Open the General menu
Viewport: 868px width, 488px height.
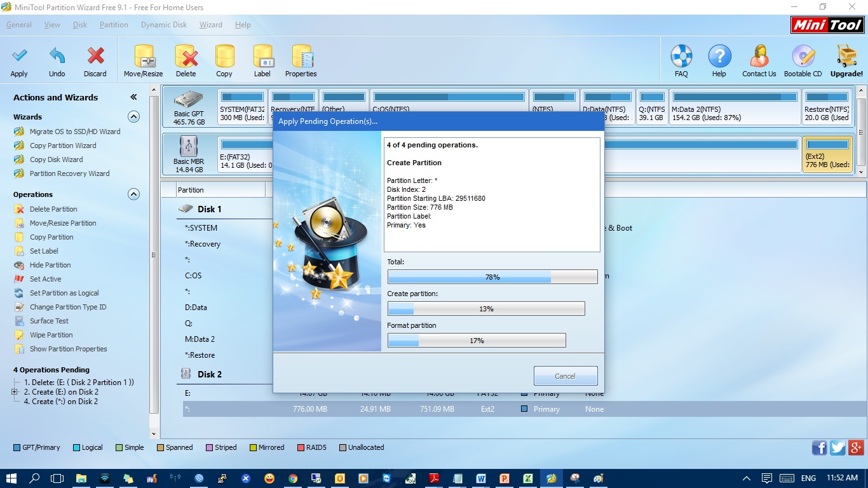click(x=19, y=25)
